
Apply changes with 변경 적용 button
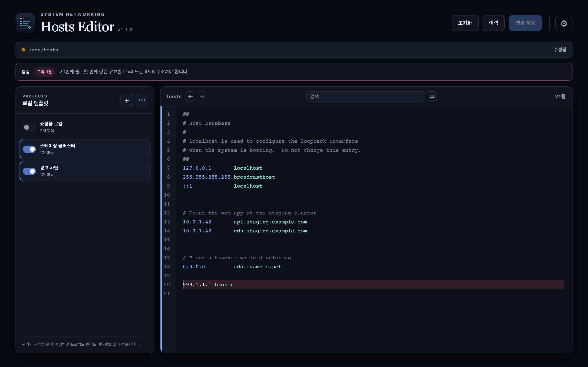point(525,23)
